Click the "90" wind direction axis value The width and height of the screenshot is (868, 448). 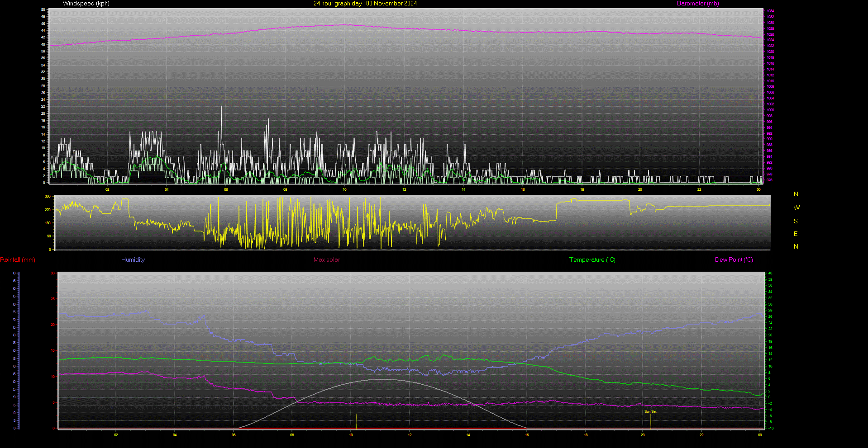(x=49, y=236)
